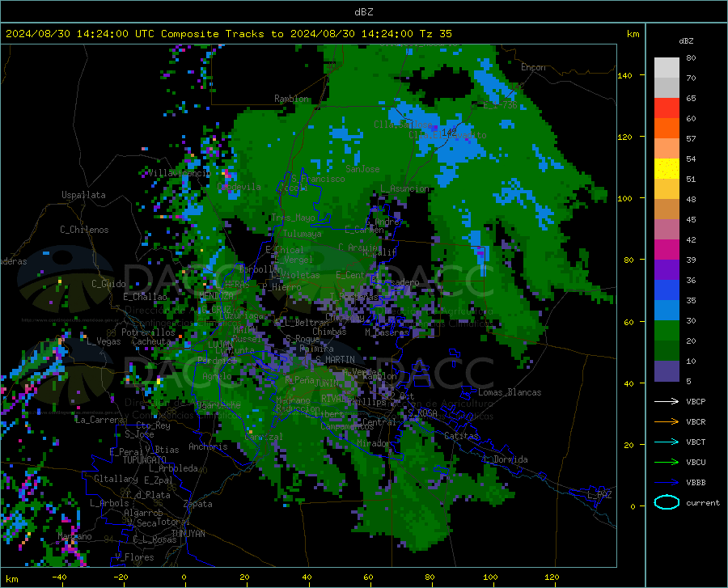Click the Capdevila place label
Viewport: 728px width, 588px height.
click(x=239, y=187)
